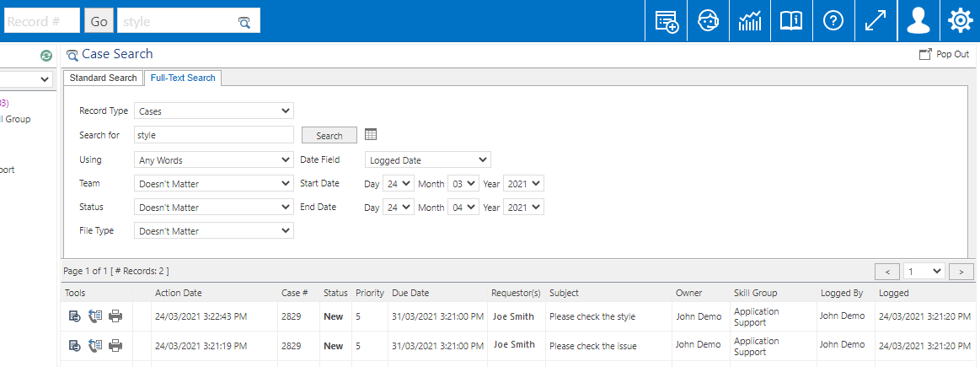This screenshot has width=980, height=367.
Task: Click the Search for text field
Action: [x=214, y=135]
